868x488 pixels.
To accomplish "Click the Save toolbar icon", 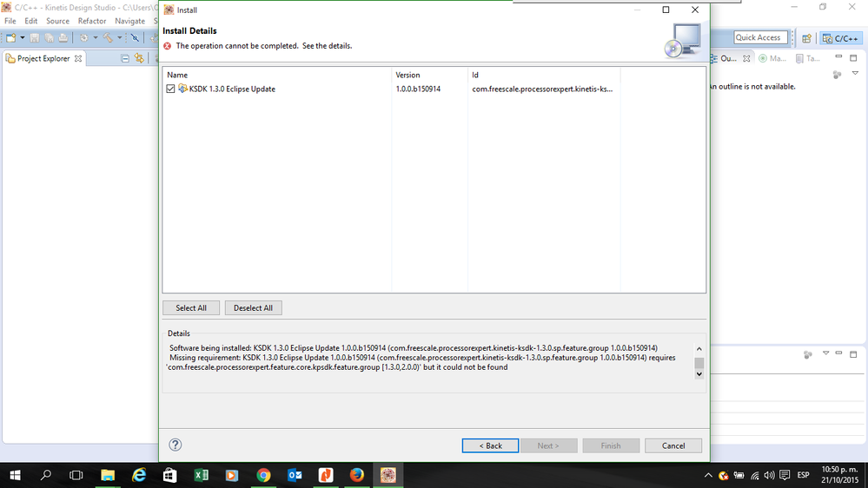I will click(35, 37).
